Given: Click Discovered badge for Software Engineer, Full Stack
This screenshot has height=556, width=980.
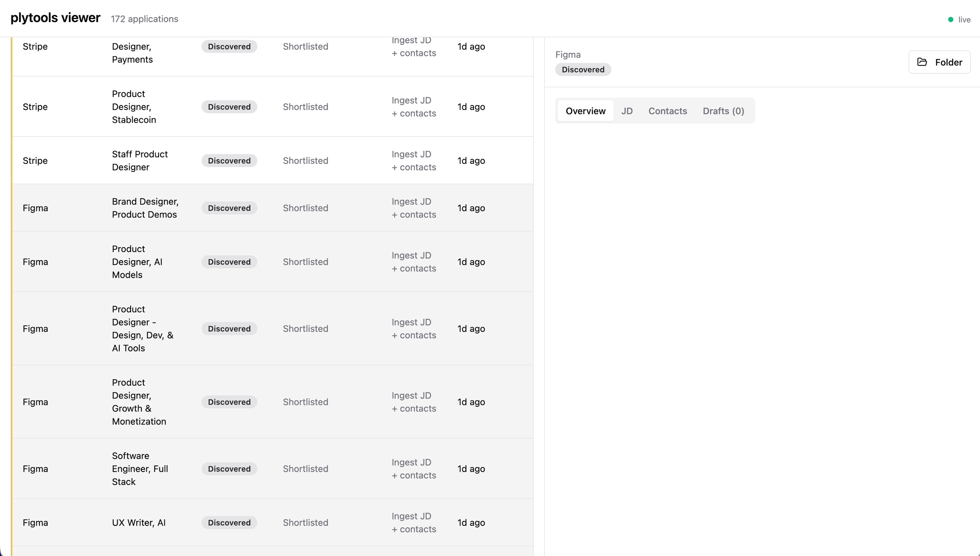Looking at the screenshot, I should click(x=229, y=469).
